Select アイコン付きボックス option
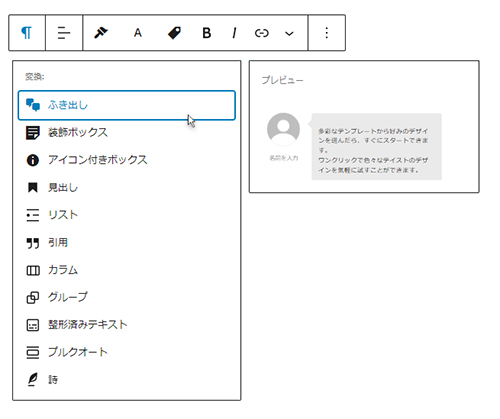500x419 pixels. (127, 160)
